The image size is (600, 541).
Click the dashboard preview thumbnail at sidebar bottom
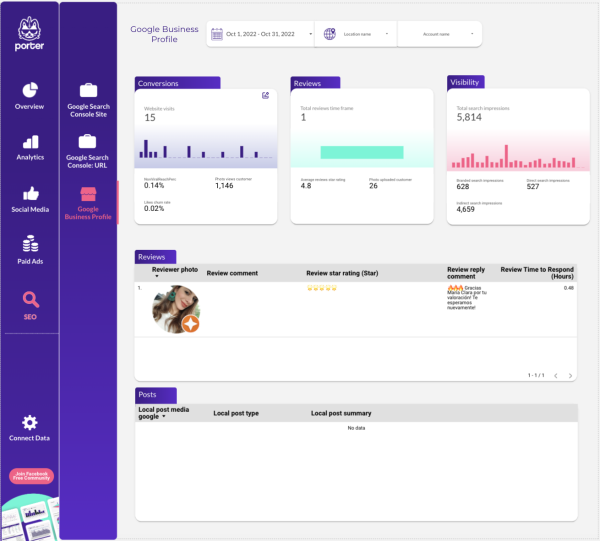[x=30, y=517]
